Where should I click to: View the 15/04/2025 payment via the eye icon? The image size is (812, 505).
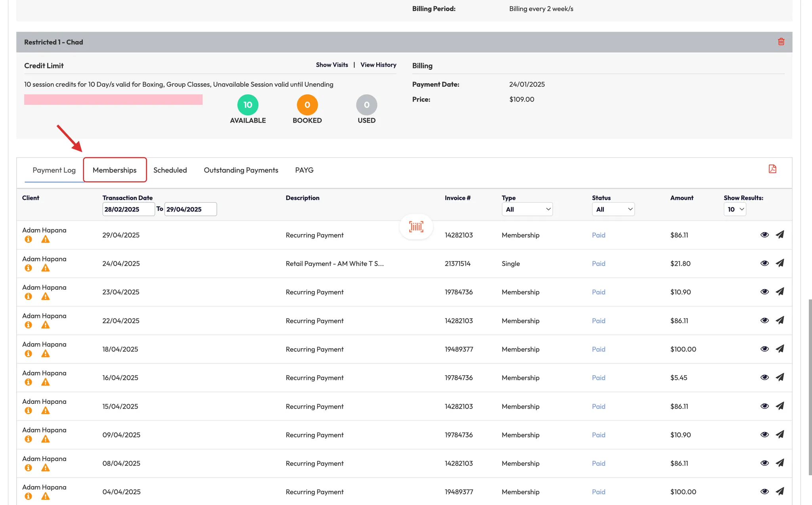pos(764,406)
